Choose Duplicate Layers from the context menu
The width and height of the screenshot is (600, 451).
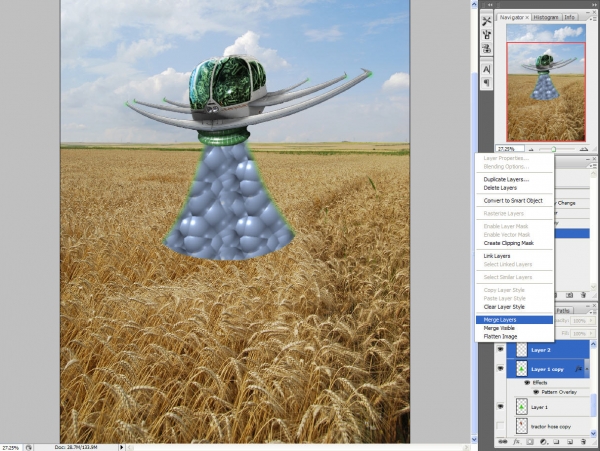514,179
